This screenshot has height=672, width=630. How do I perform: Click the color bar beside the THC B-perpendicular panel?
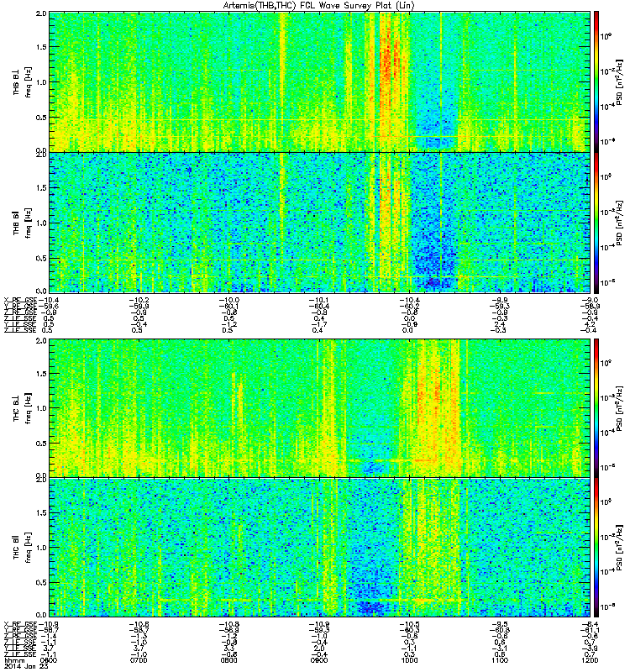tap(596, 408)
